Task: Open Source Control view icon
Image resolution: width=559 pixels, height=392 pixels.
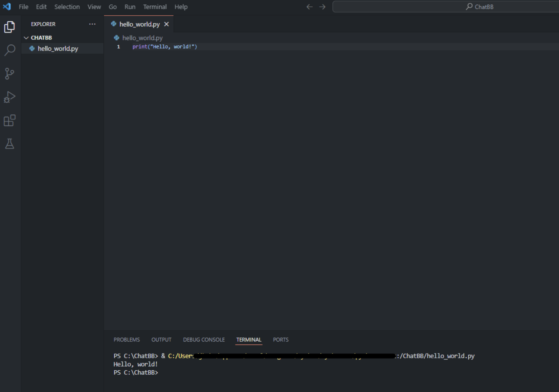Action: [x=9, y=73]
